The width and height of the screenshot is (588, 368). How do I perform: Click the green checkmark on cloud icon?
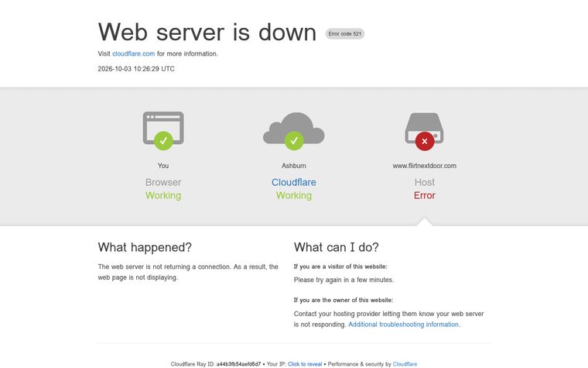(x=294, y=141)
